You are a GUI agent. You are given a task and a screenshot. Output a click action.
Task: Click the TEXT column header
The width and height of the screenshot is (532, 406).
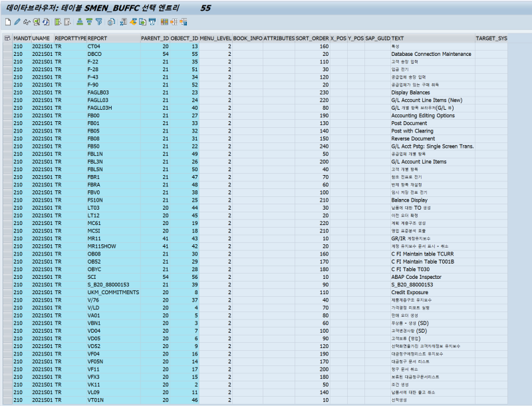click(x=433, y=39)
